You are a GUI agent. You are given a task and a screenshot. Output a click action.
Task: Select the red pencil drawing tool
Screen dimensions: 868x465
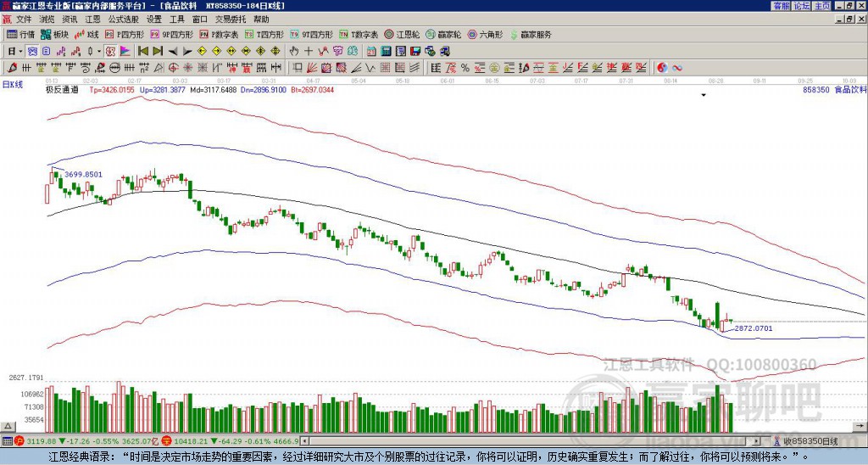(11, 68)
